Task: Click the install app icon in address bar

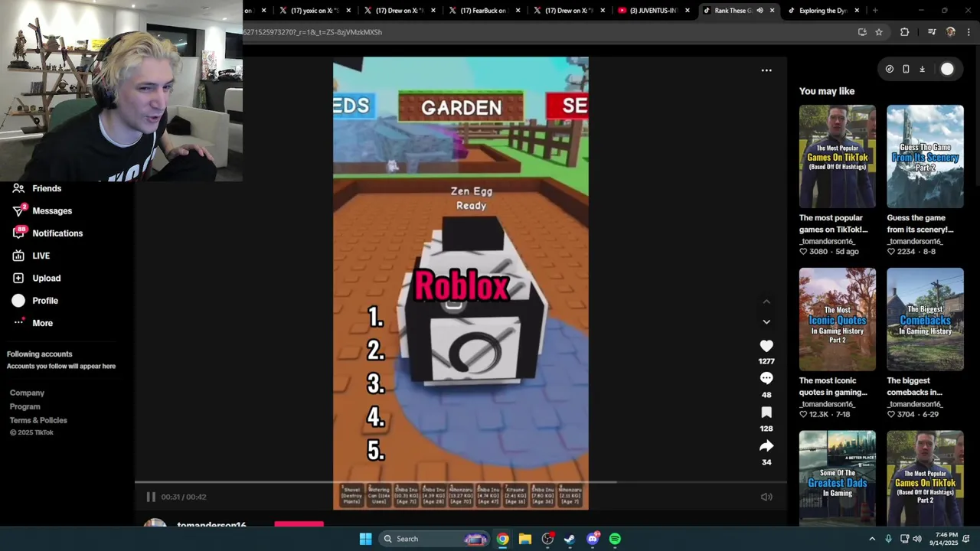Action: [x=862, y=32]
